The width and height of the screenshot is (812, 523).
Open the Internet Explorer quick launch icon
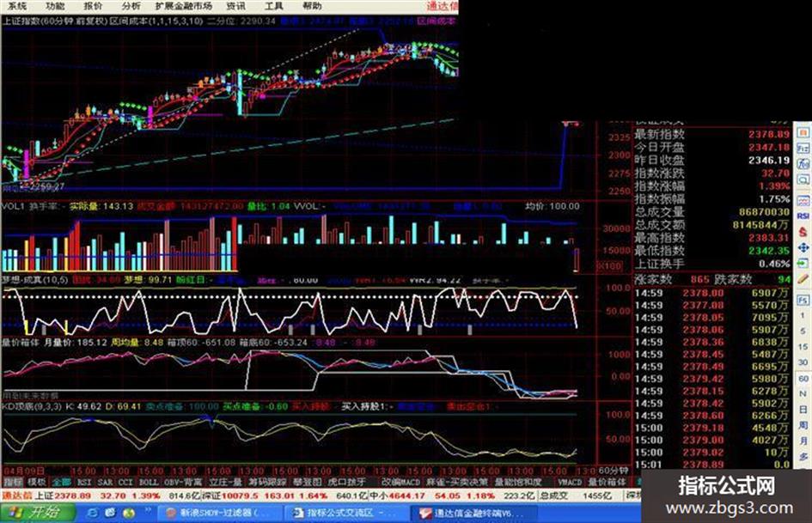93,513
